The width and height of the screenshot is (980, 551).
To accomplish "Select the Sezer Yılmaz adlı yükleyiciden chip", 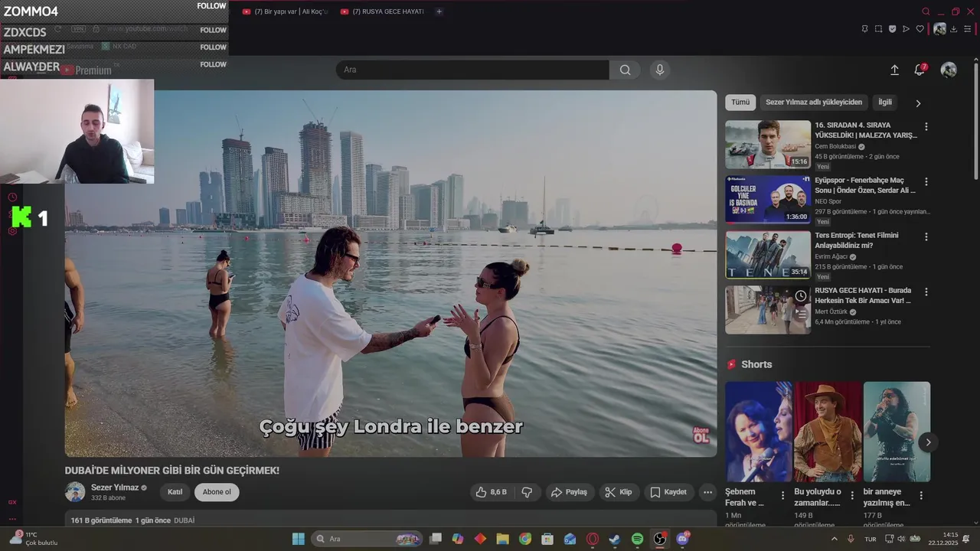I will click(x=814, y=103).
